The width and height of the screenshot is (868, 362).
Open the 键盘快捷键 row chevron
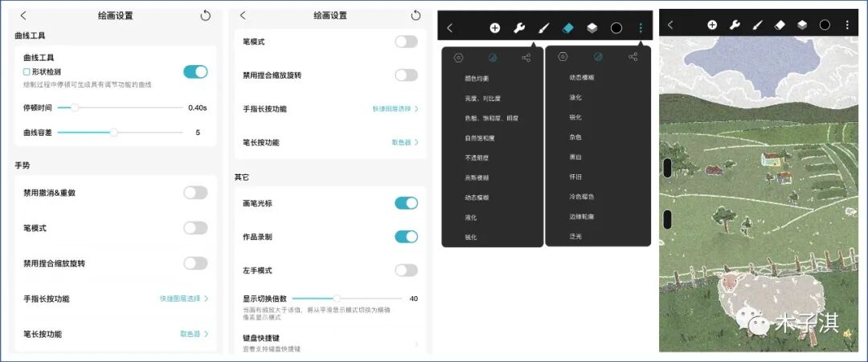pos(416,344)
